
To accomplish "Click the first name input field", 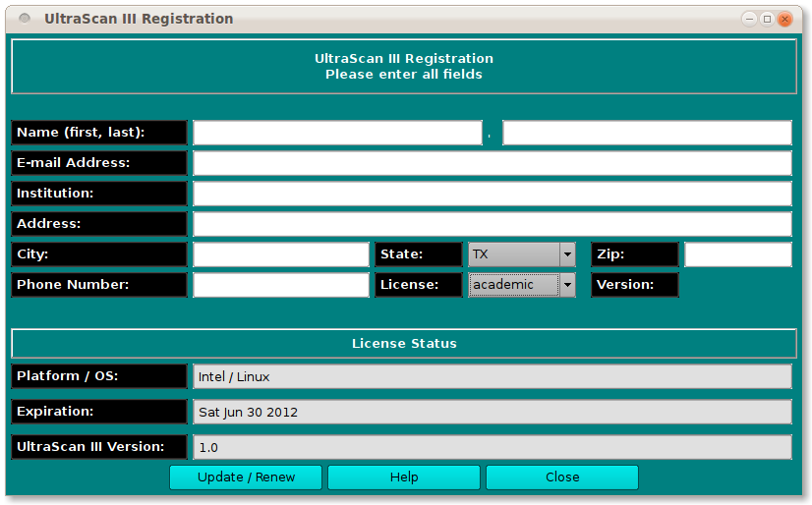I will 337,133.
